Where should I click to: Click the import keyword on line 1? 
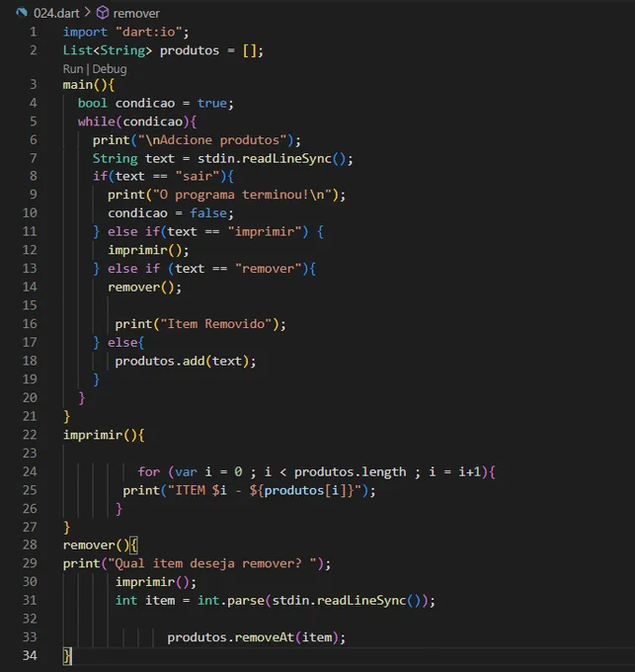point(85,33)
